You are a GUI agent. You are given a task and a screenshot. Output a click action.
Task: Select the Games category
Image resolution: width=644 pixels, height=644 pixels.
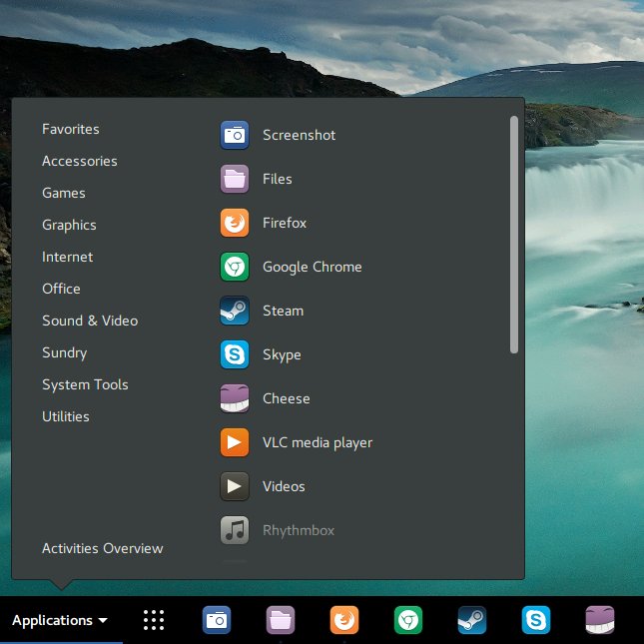(64, 193)
